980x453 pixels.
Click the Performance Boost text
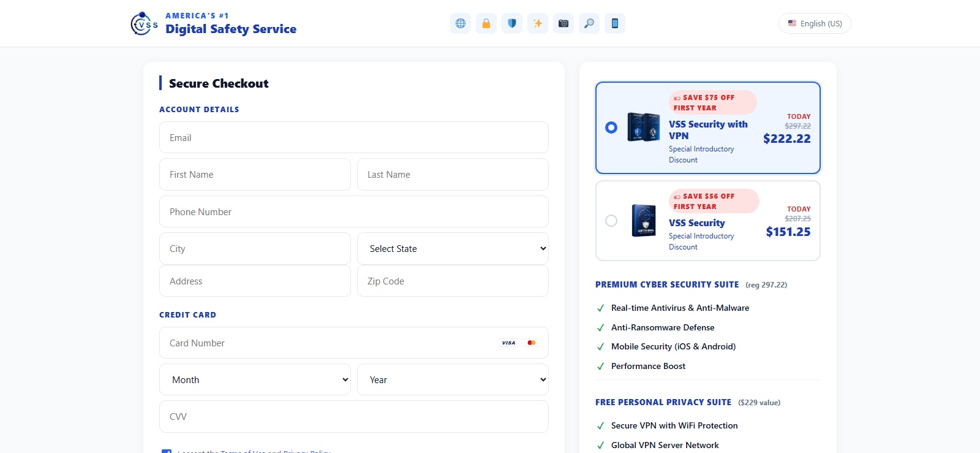648,367
